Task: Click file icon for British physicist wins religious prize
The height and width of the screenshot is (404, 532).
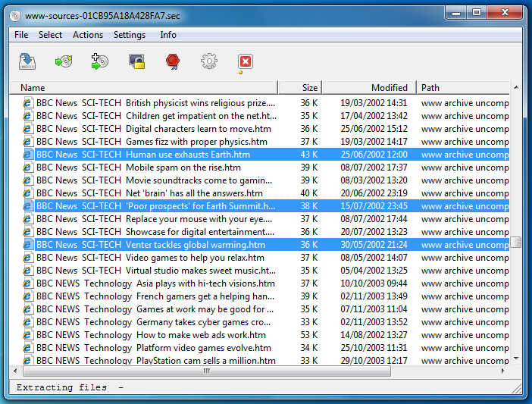Action: click(x=28, y=103)
